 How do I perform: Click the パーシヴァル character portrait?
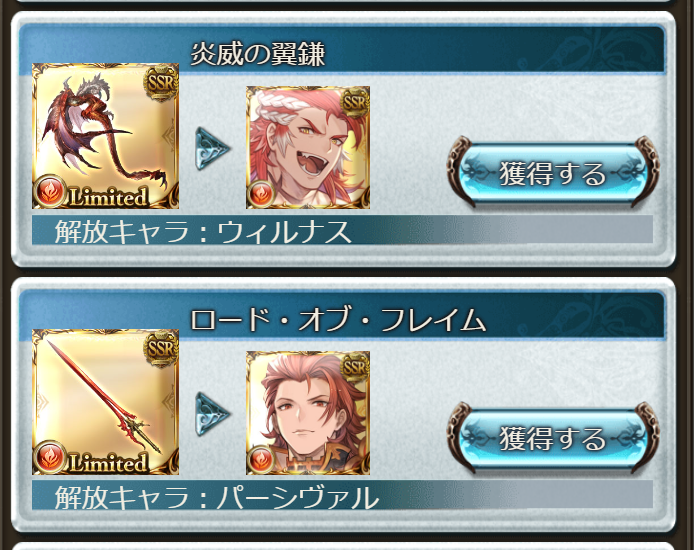[x=308, y=413]
